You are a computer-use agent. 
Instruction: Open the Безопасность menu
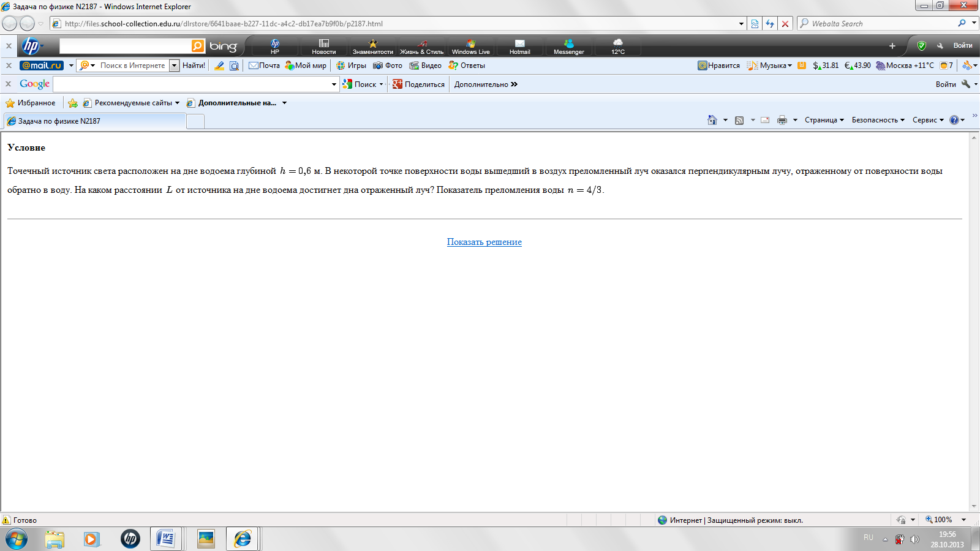point(878,120)
